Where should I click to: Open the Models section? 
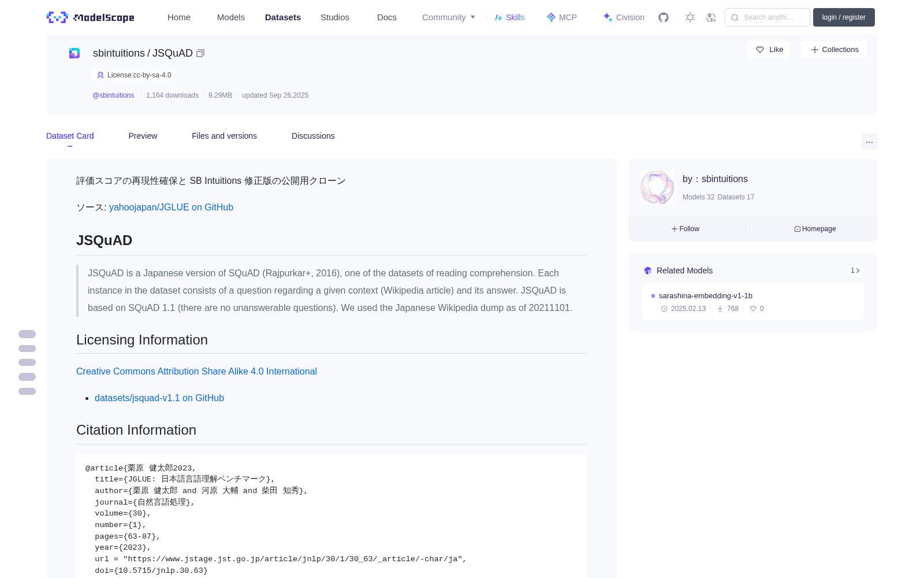click(231, 17)
